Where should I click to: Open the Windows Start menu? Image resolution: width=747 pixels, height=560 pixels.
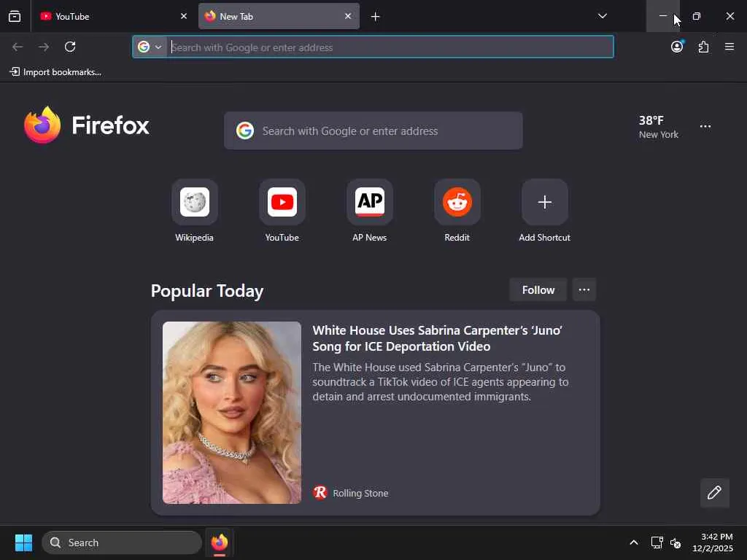[23, 542]
